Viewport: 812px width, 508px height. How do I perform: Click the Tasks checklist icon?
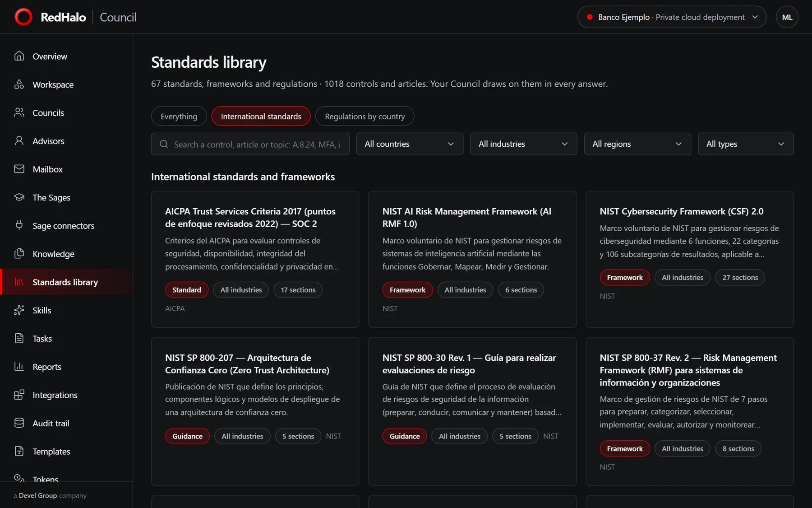19,338
